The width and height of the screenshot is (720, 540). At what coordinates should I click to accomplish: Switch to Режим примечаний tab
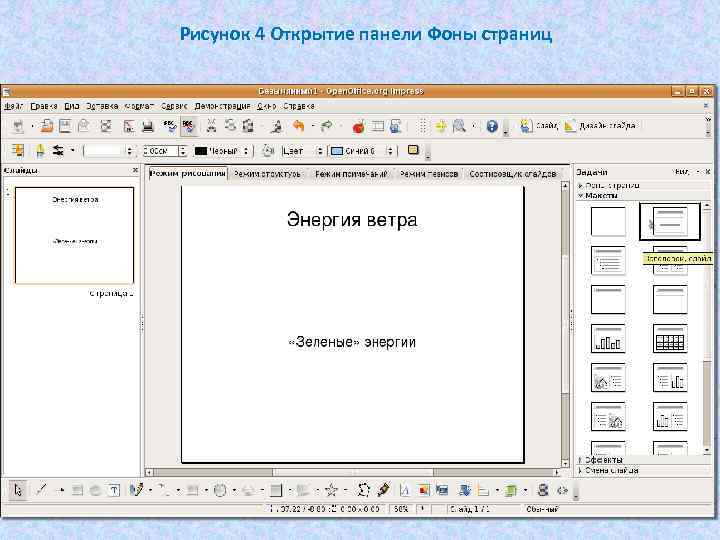coord(351,174)
